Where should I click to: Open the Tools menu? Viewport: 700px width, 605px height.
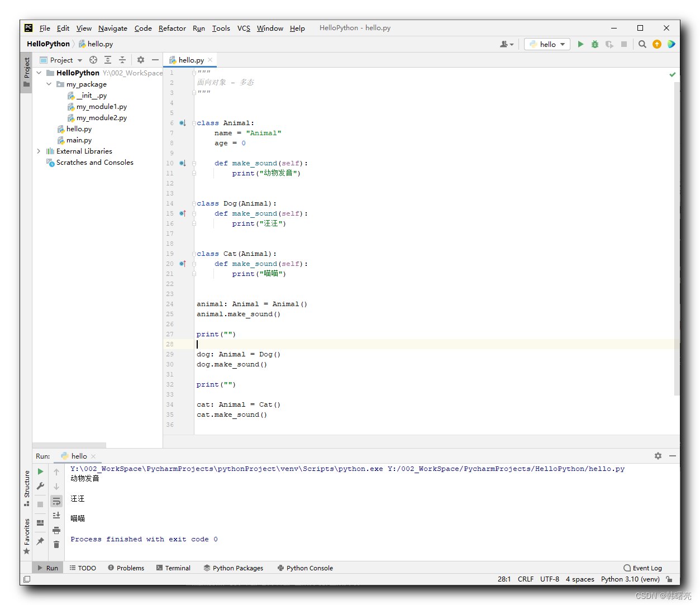(221, 28)
